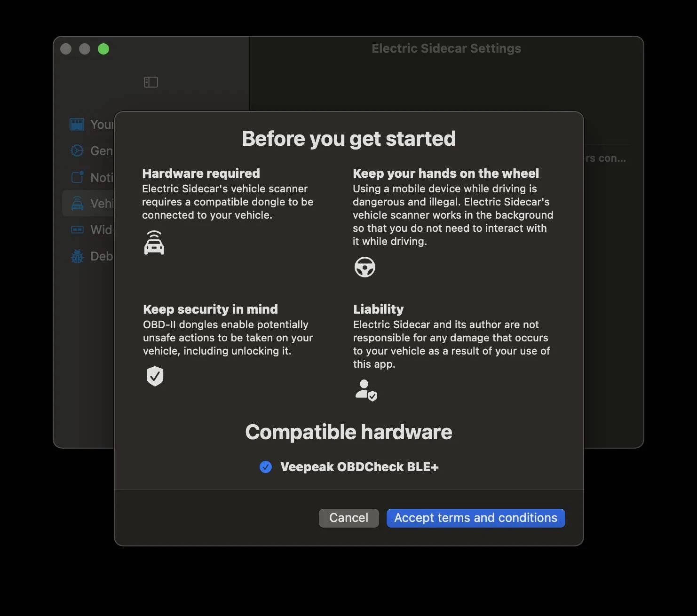Click the Notifications icon in the sidebar
Viewport: 697px width, 616px height.
77,177
